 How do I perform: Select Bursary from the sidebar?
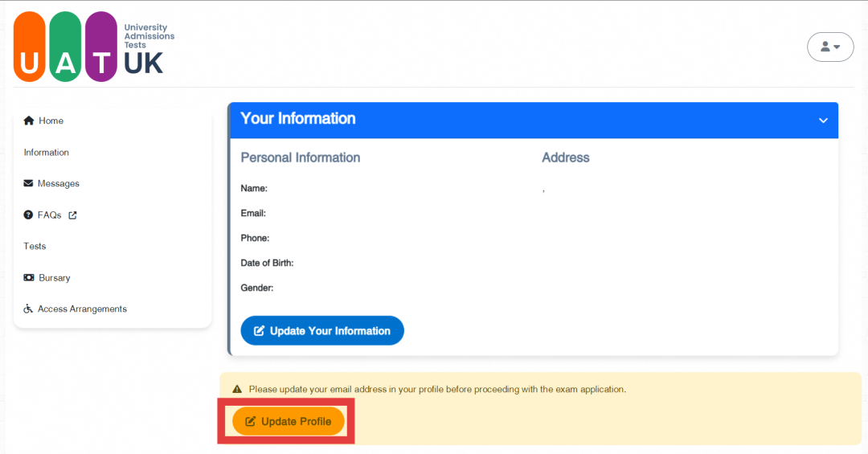tap(47, 277)
